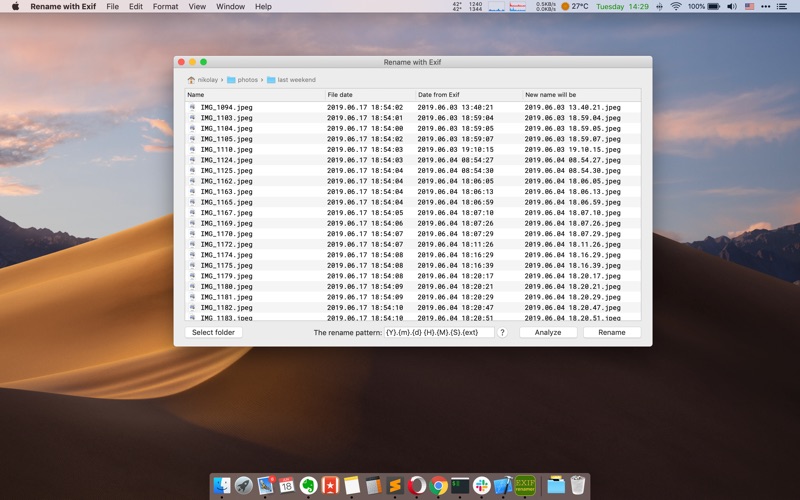Click new name 2019.06.04 18.16.39.jpeg
This screenshot has height=500, width=800.
[572, 265]
